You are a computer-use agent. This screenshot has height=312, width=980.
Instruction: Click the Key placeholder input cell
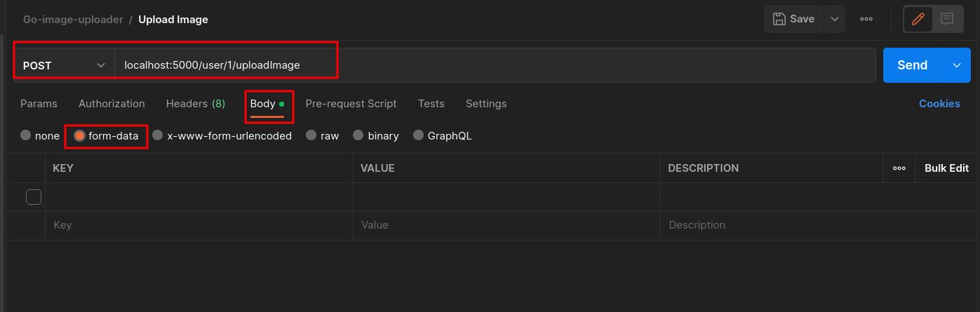click(x=199, y=225)
